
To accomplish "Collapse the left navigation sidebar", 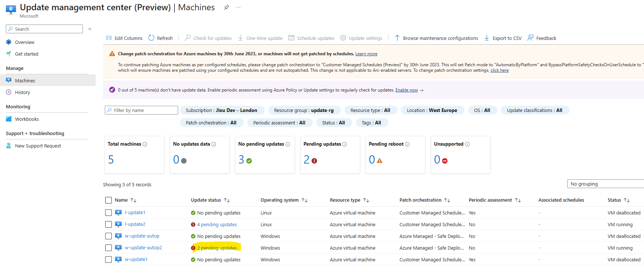I will (x=90, y=29).
